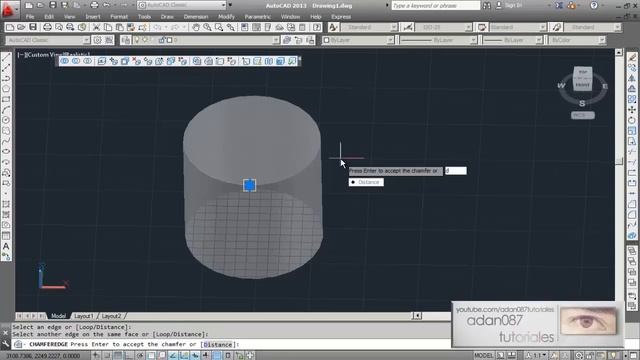
Task: Select the Circle tool in Draw toolbar
Action: 6,120
